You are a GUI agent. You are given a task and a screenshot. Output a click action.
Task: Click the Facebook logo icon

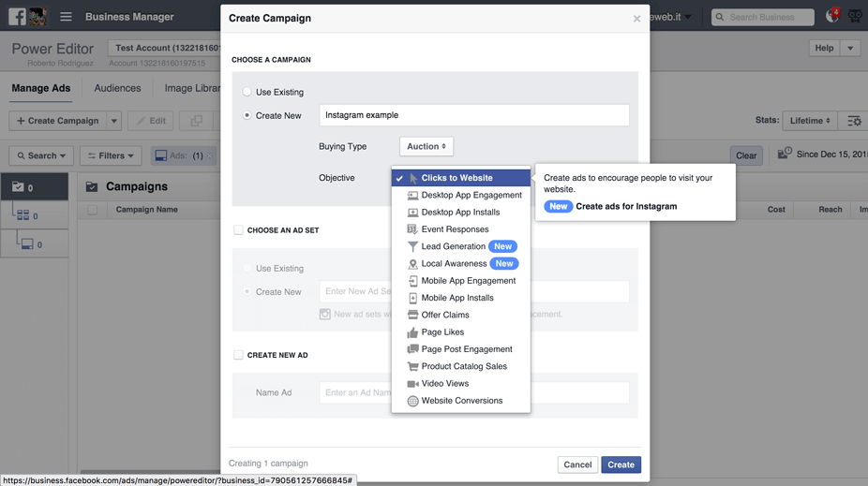pyautogui.click(x=17, y=17)
